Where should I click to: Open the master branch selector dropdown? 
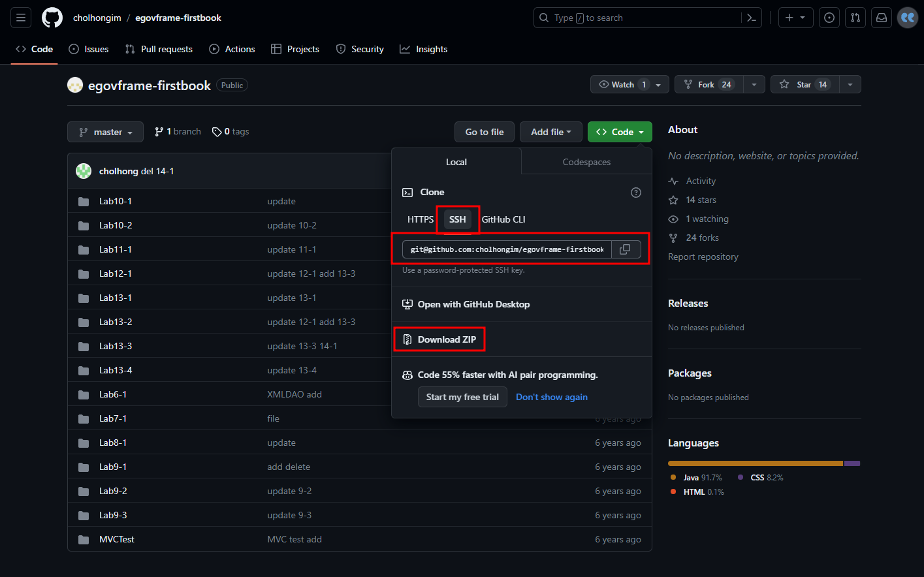(105, 132)
